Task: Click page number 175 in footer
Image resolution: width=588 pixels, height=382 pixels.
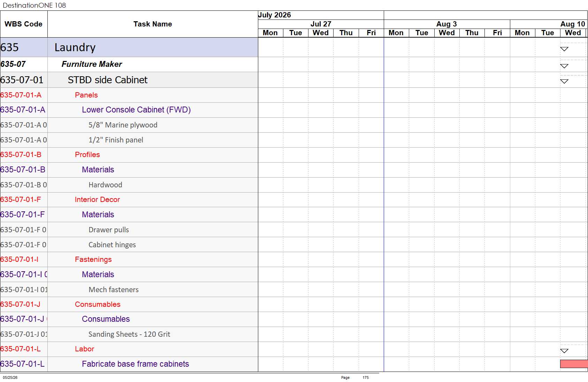Action: click(366, 377)
